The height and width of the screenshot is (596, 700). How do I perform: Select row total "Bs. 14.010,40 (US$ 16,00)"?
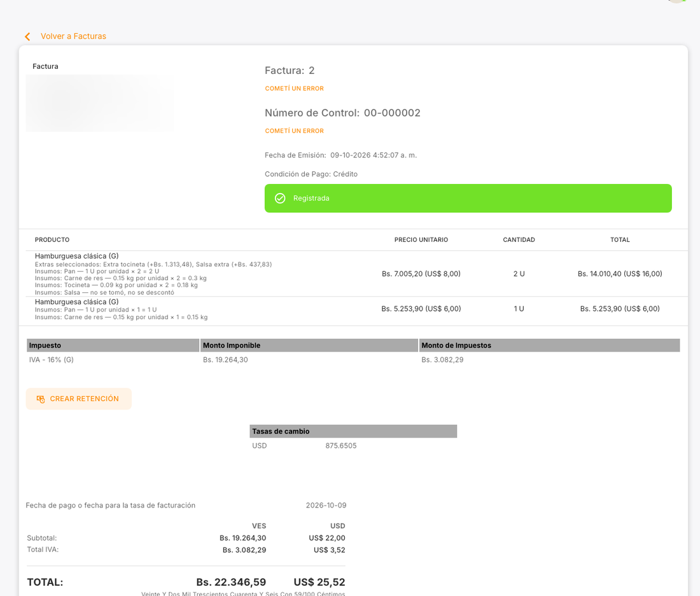[620, 274]
